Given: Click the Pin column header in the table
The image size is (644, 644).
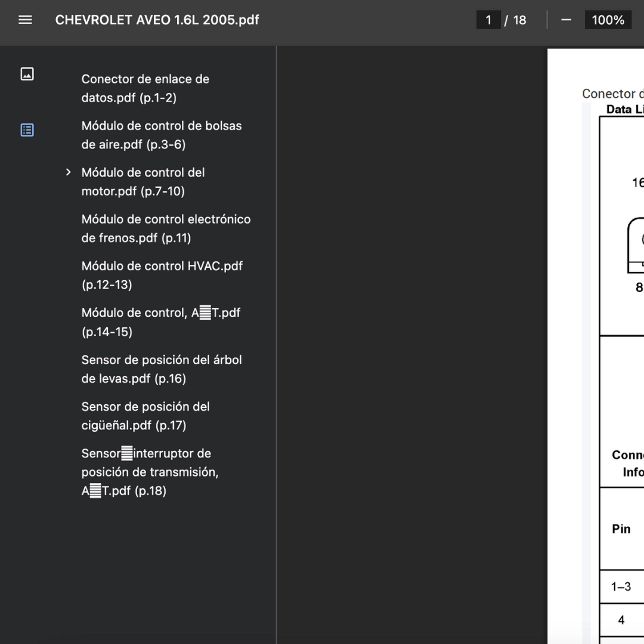Looking at the screenshot, I should (x=621, y=528).
